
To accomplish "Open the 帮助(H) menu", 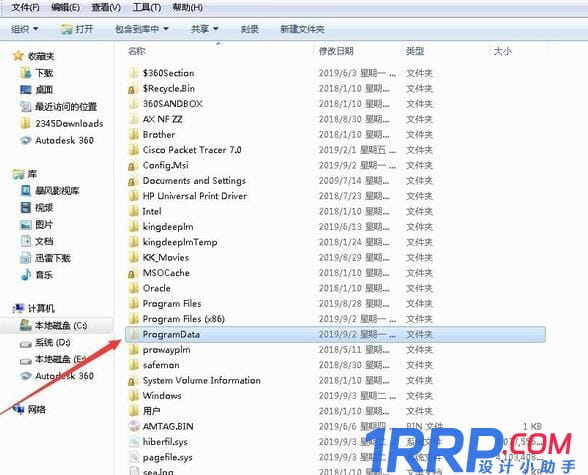I will (188, 7).
